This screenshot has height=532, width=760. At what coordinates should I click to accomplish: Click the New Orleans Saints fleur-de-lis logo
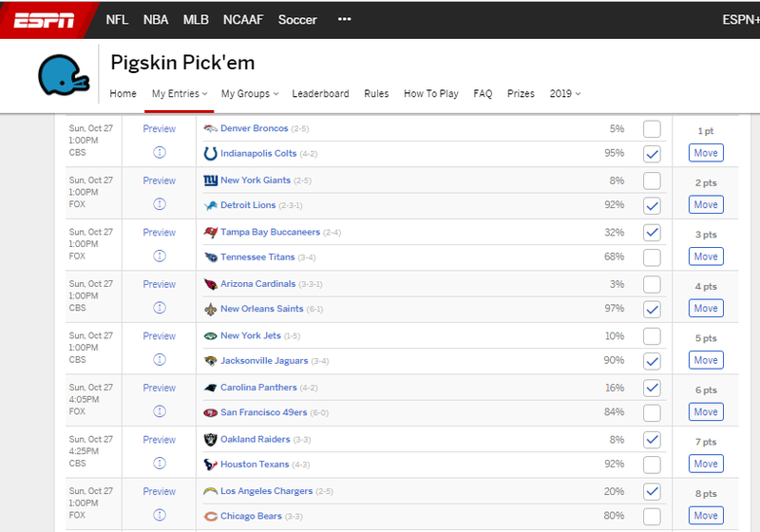tap(210, 309)
